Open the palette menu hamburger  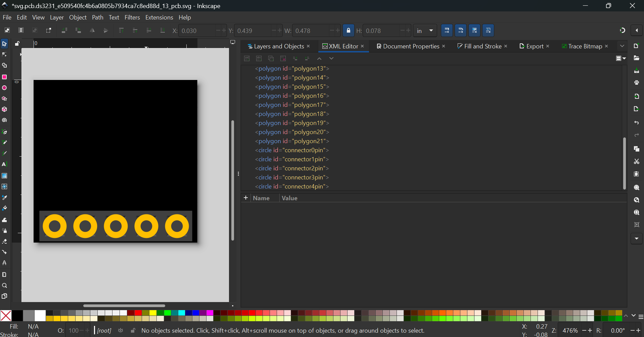pyautogui.click(x=641, y=317)
